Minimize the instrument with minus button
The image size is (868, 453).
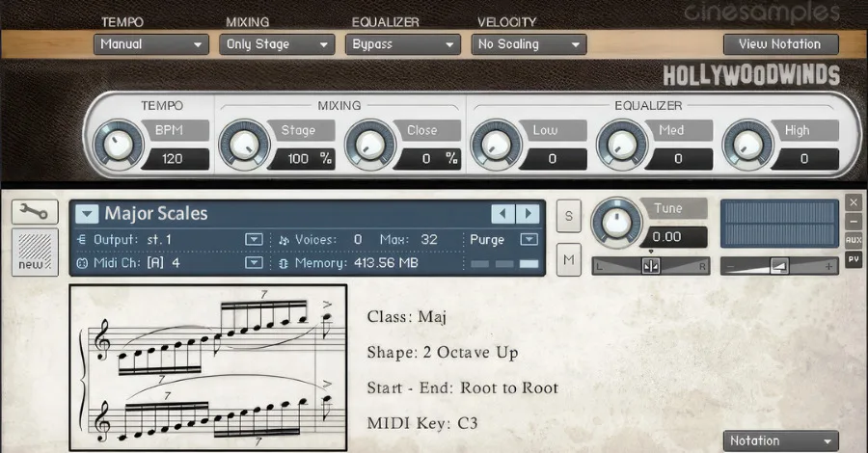(854, 222)
